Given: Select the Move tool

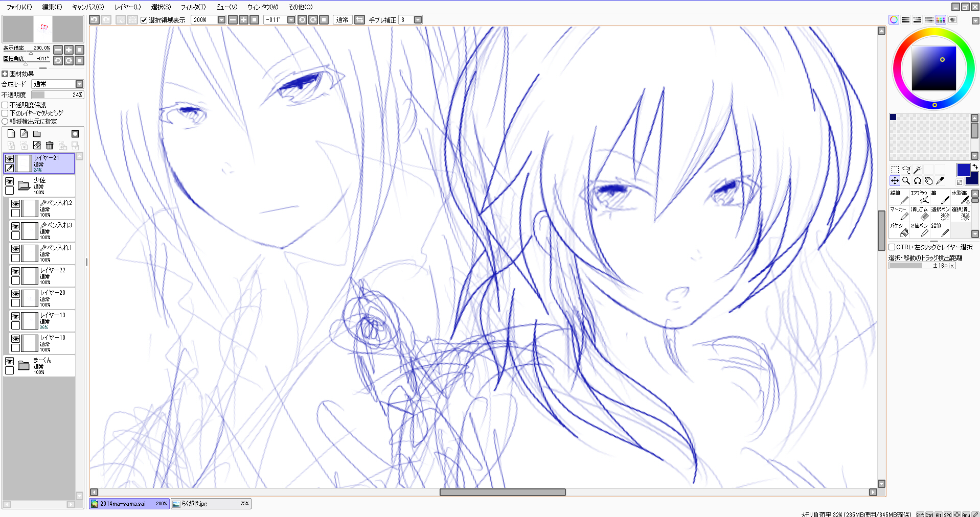Looking at the screenshot, I should tap(895, 181).
